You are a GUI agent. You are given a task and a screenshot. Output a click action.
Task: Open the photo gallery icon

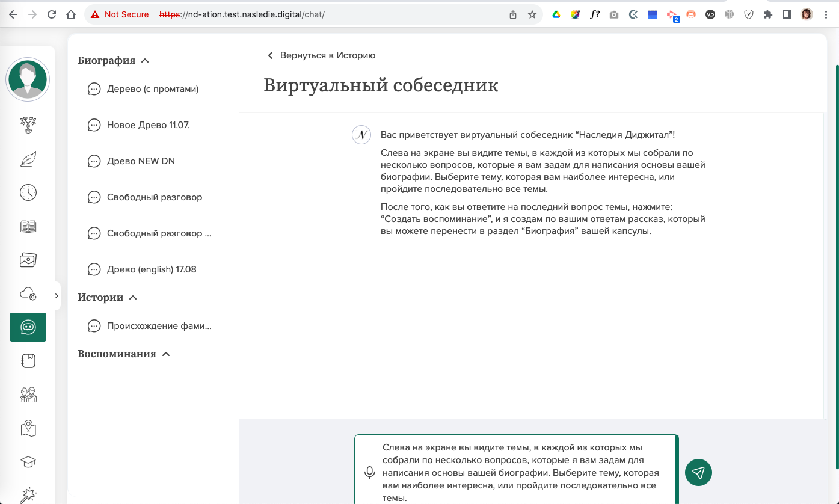point(28,260)
